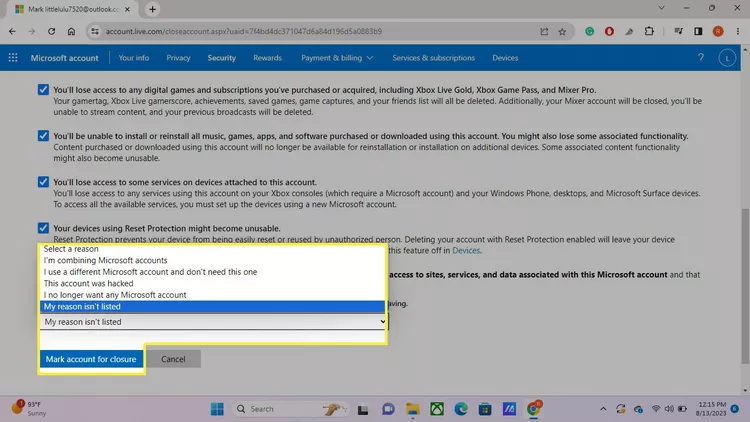Open the account manager avatar circle
The image size is (750, 422).
[x=727, y=58]
